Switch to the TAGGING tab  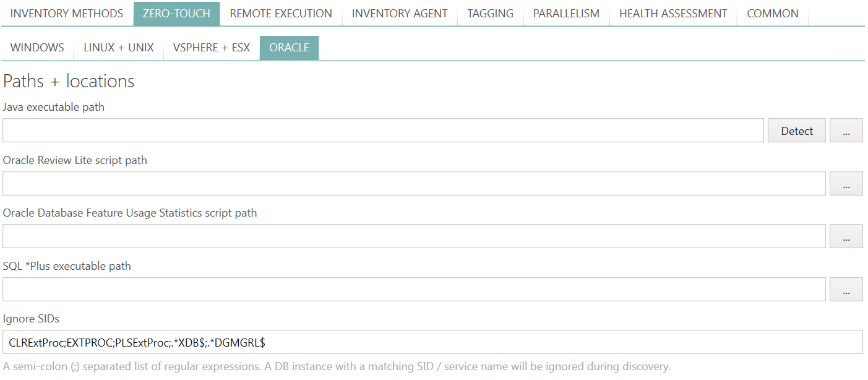tap(490, 13)
